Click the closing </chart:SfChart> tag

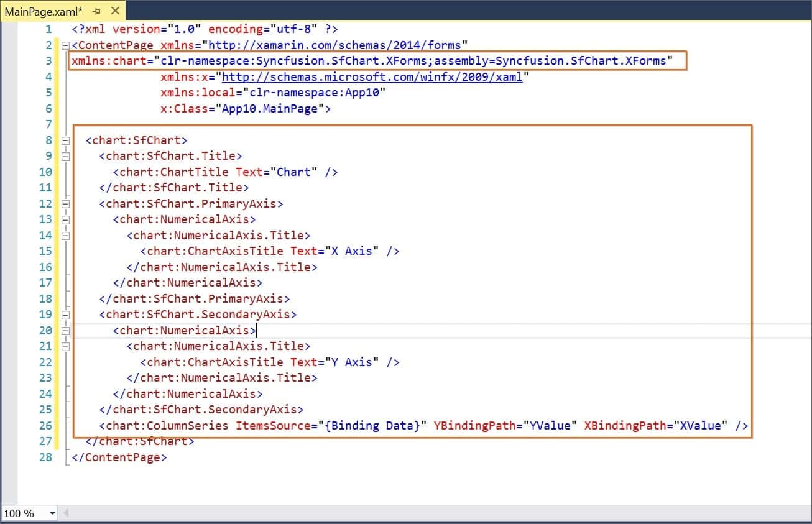coord(140,442)
